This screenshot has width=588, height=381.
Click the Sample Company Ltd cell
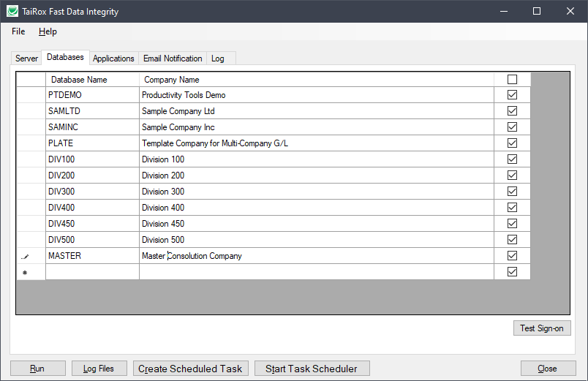coord(317,111)
